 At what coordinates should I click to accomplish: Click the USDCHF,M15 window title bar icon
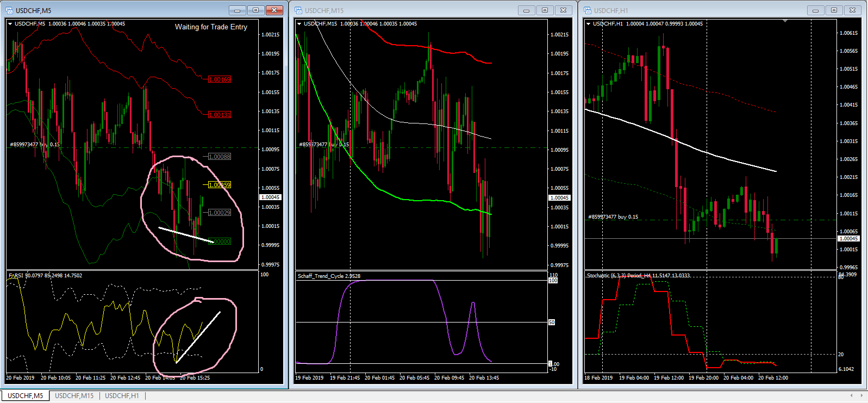coord(298,10)
